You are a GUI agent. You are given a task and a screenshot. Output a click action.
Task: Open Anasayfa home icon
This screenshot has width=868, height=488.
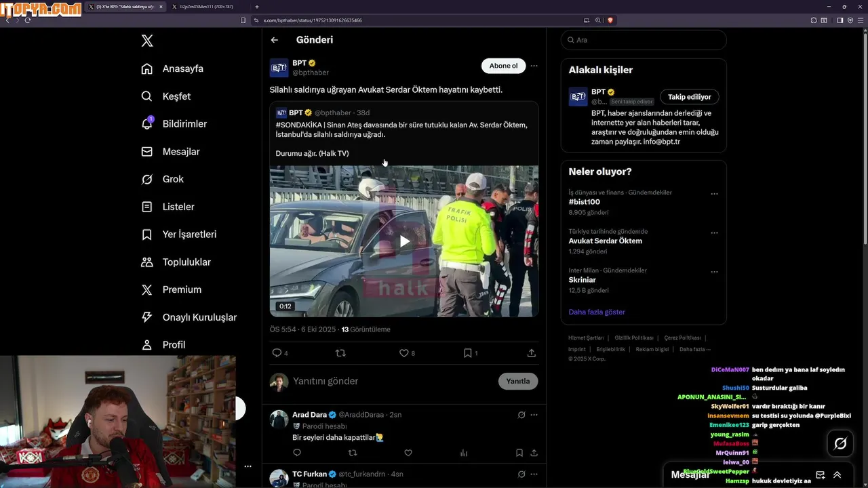click(146, 68)
